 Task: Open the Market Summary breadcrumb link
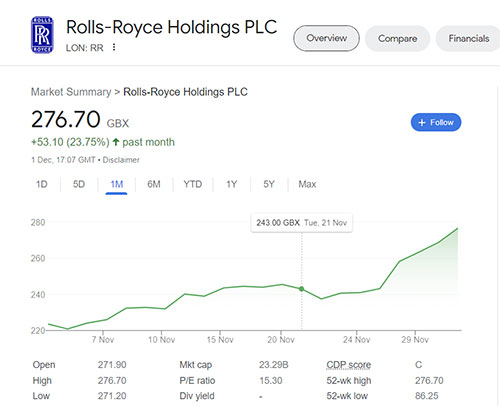point(71,92)
